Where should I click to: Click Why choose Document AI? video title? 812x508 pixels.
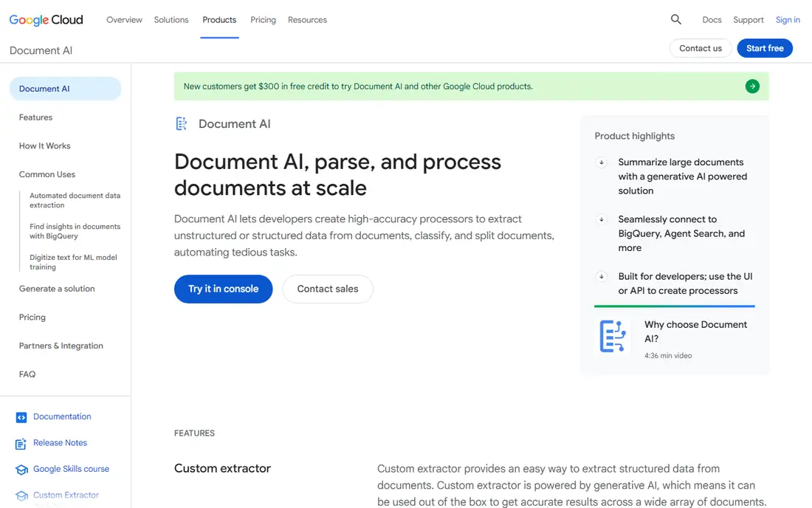pos(695,332)
